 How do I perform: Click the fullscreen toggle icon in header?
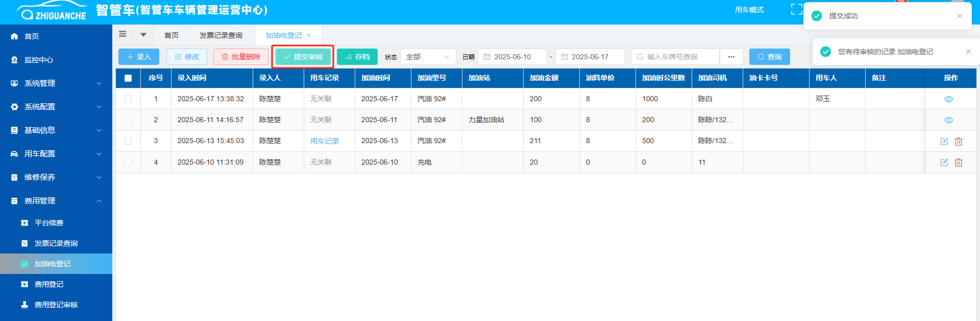pyautogui.click(x=796, y=9)
